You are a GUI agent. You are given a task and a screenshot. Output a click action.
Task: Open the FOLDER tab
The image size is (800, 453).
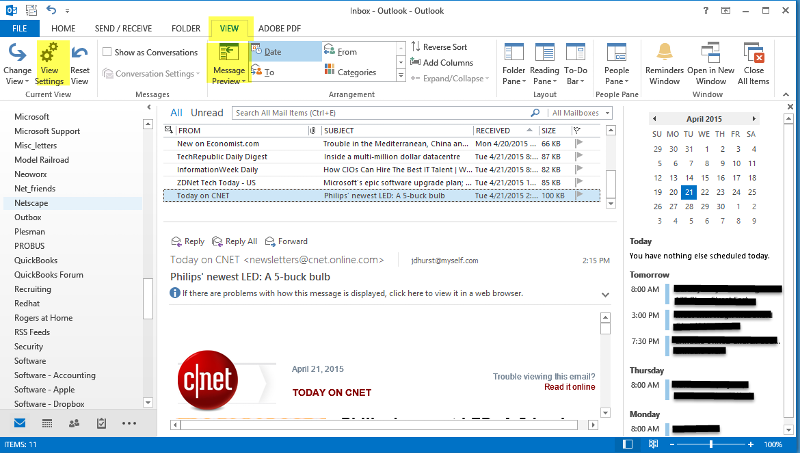(186, 29)
